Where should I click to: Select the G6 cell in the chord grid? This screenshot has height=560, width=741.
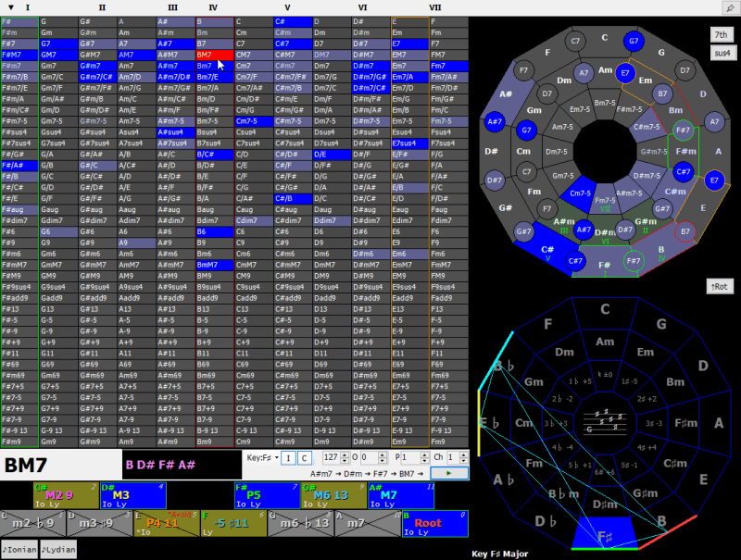pyautogui.click(x=58, y=231)
